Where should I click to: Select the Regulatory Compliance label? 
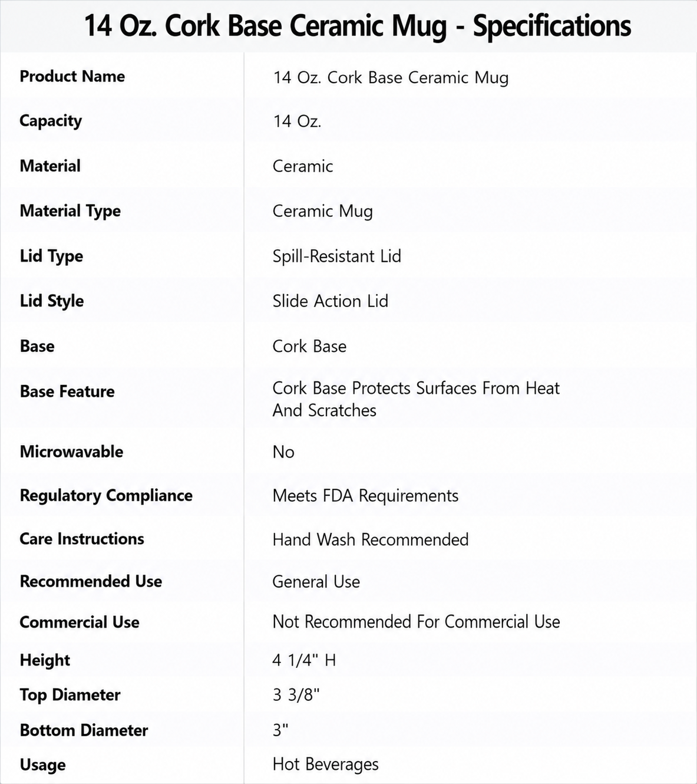(106, 496)
